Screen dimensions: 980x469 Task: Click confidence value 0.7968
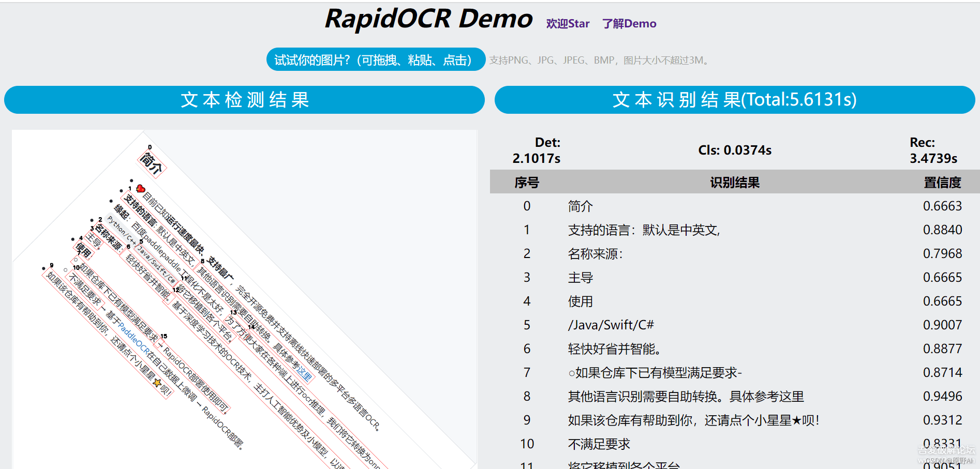[x=943, y=254]
